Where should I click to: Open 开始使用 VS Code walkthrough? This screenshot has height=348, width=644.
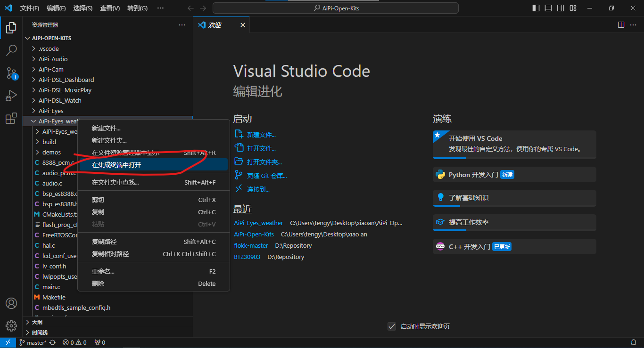[x=514, y=144]
